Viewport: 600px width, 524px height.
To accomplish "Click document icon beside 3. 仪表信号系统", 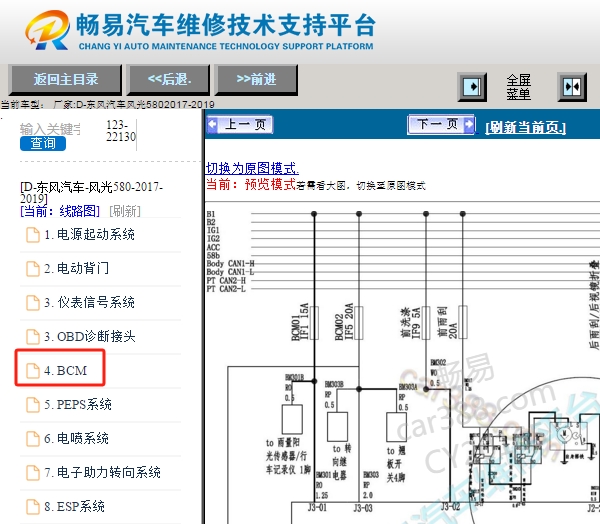I will coord(33,303).
